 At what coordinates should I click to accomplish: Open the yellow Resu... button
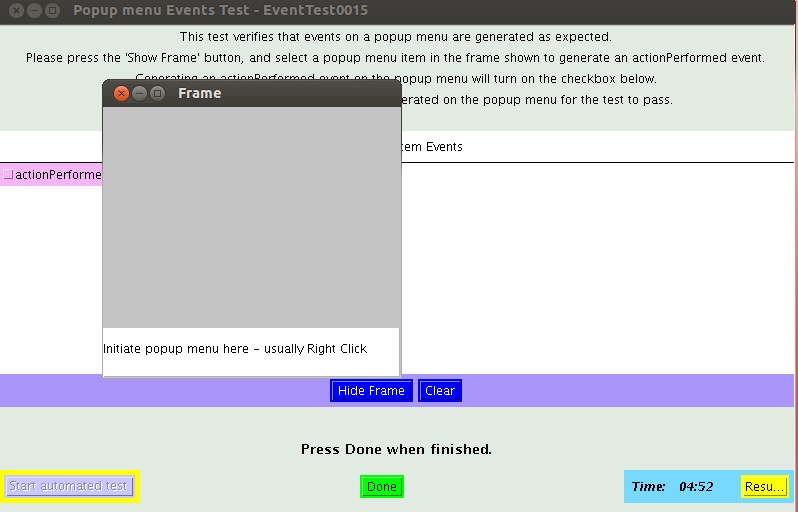(x=764, y=486)
